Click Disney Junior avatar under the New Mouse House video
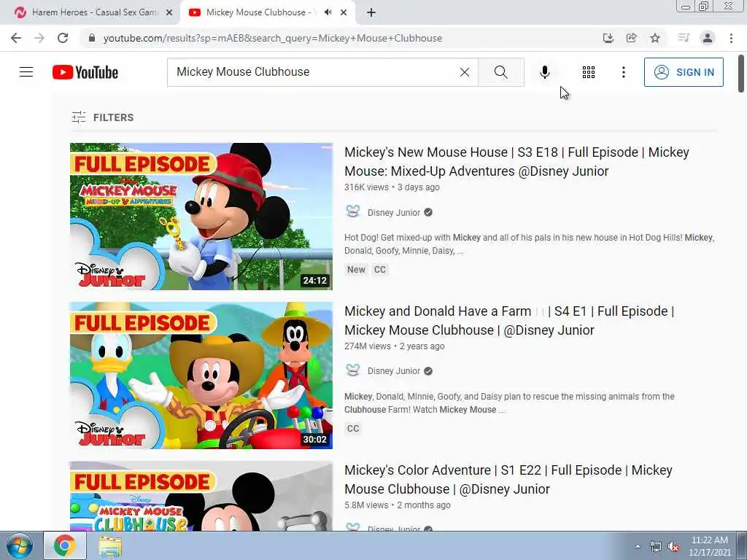 pos(353,212)
